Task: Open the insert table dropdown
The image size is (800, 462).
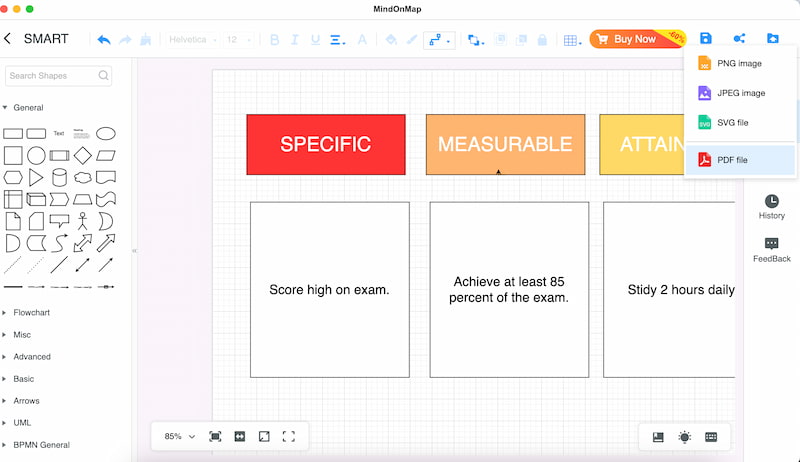Action: pos(572,40)
